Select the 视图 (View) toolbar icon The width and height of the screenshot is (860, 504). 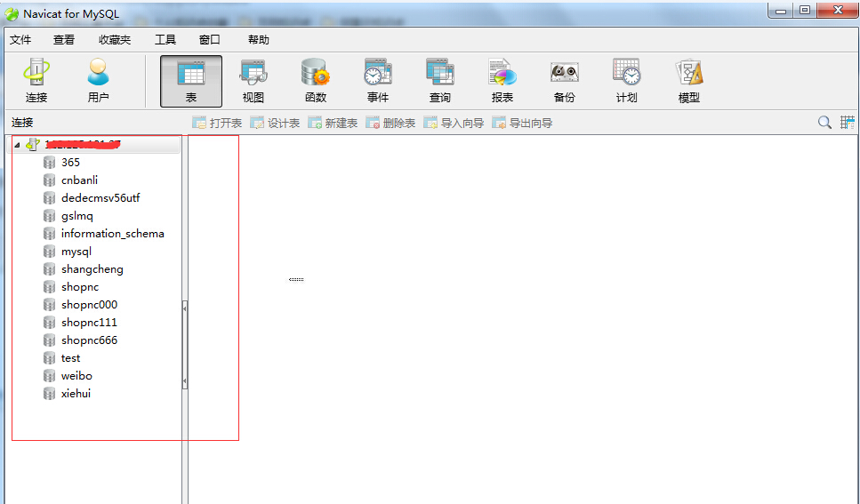coord(253,81)
